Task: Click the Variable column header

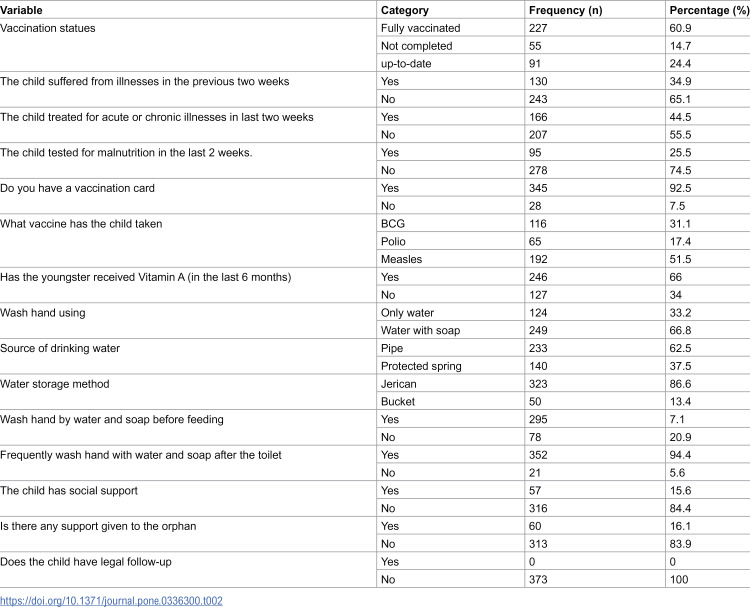Action: pyautogui.click(x=22, y=10)
